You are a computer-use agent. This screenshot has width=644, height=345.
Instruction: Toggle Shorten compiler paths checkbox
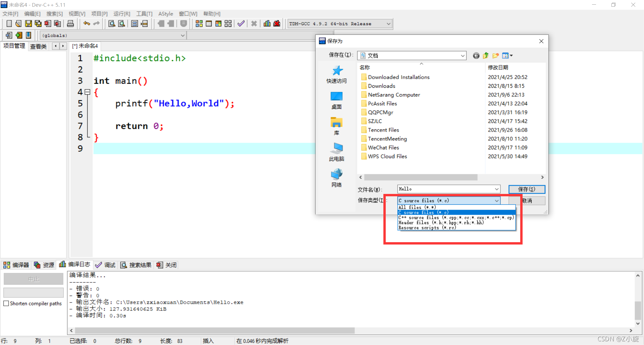click(6, 303)
